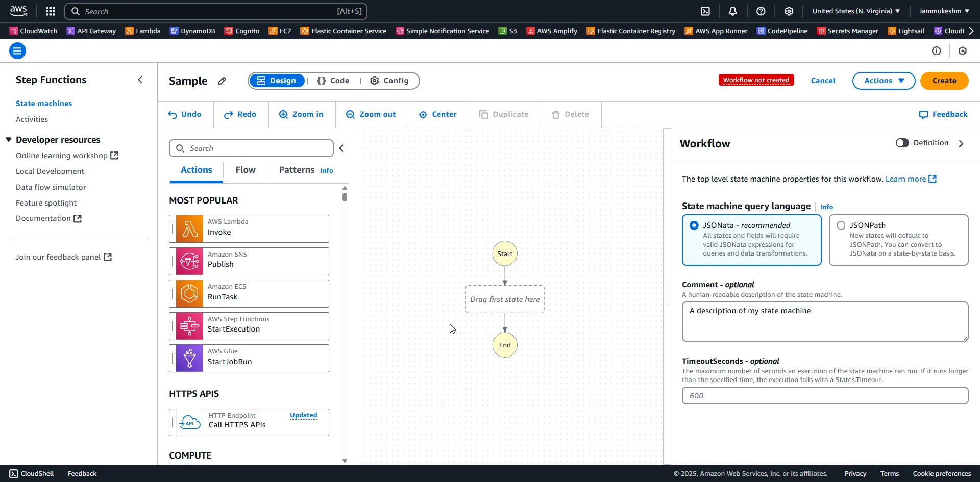980x482 pixels.
Task: Open the Actions dropdown button
Action: [884, 81]
